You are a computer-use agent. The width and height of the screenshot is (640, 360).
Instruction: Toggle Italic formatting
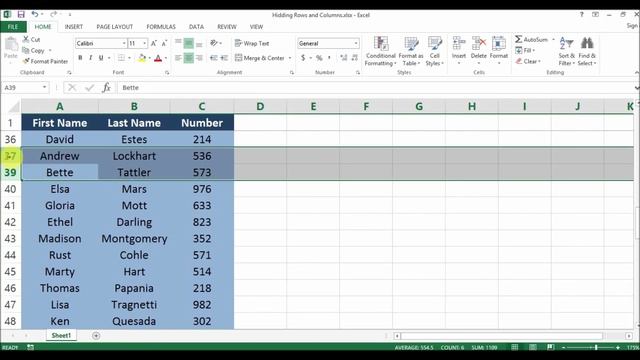coord(90,58)
